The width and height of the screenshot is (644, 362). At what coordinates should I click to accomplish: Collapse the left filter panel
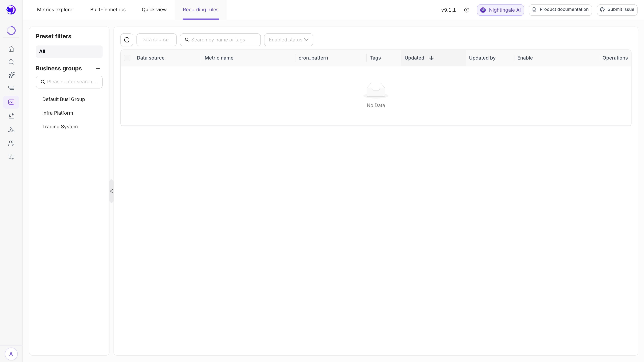point(111,191)
